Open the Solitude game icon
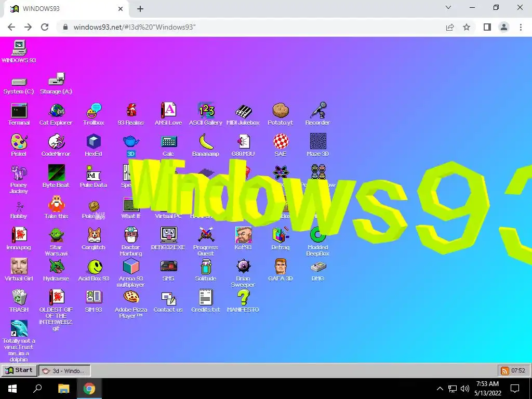Screen dimensions: 532x399 206,266
